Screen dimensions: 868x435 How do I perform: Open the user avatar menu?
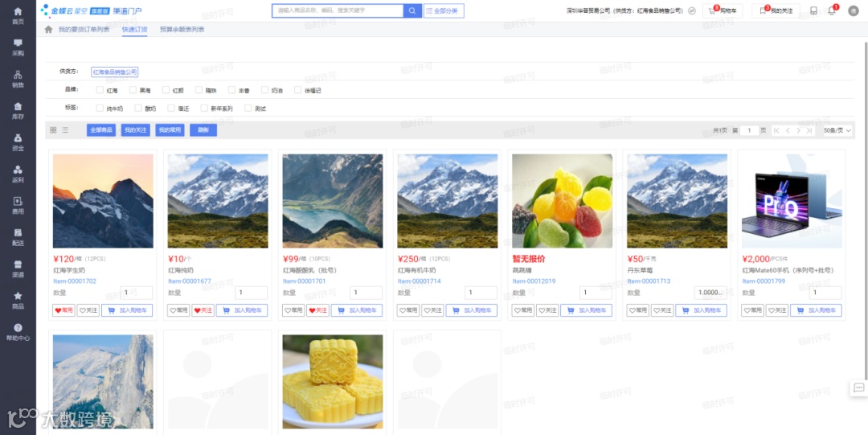click(x=853, y=10)
